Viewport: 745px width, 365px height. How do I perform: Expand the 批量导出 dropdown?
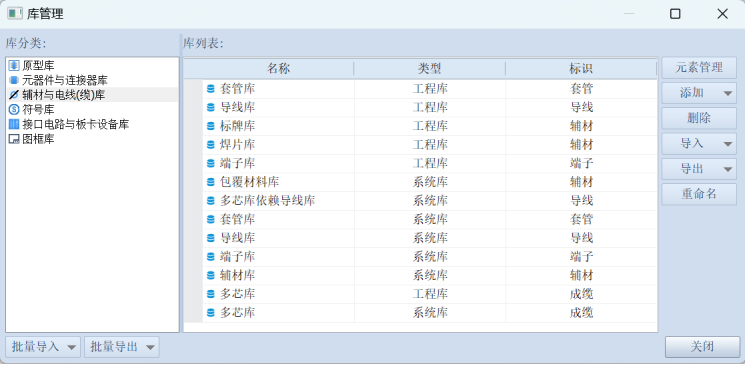tap(150, 347)
